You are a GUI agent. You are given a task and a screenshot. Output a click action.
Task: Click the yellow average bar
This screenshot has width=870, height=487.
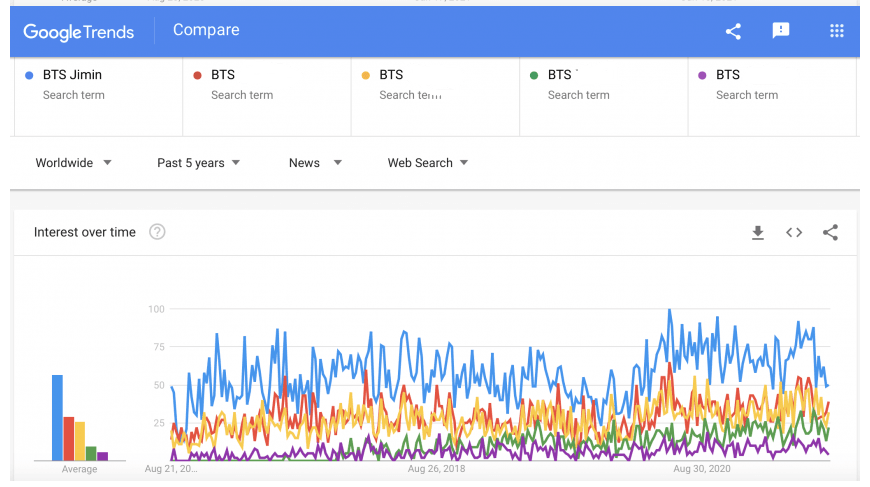pyautogui.click(x=80, y=441)
